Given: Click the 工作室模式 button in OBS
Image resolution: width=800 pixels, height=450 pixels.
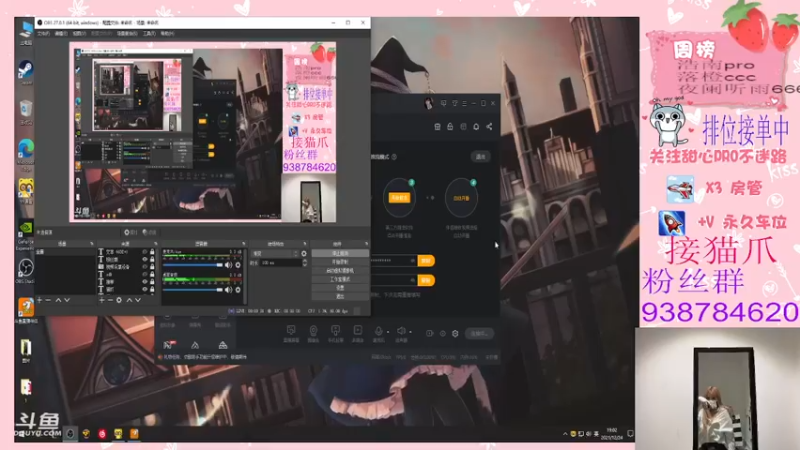Looking at the screenshot, I should click(x=340, y=279).
